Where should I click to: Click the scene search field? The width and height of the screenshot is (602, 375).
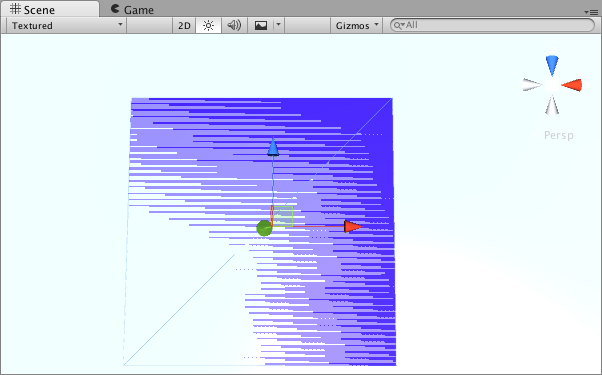click(492, 25)
